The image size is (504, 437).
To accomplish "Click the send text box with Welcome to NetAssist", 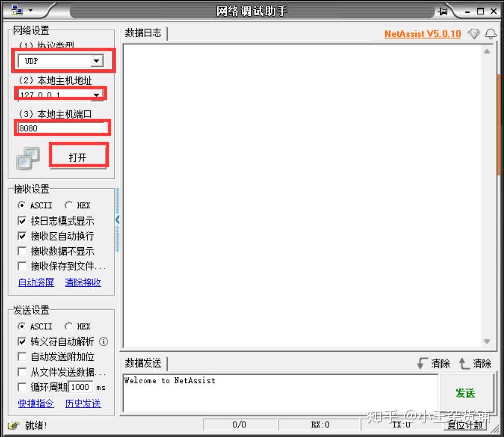I will pos(280,393).
